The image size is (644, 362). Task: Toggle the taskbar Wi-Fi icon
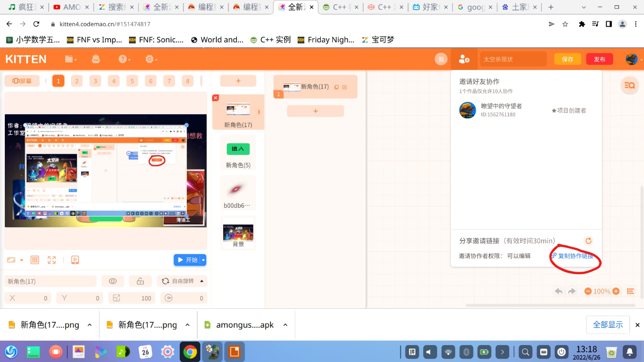click(448, 352)
